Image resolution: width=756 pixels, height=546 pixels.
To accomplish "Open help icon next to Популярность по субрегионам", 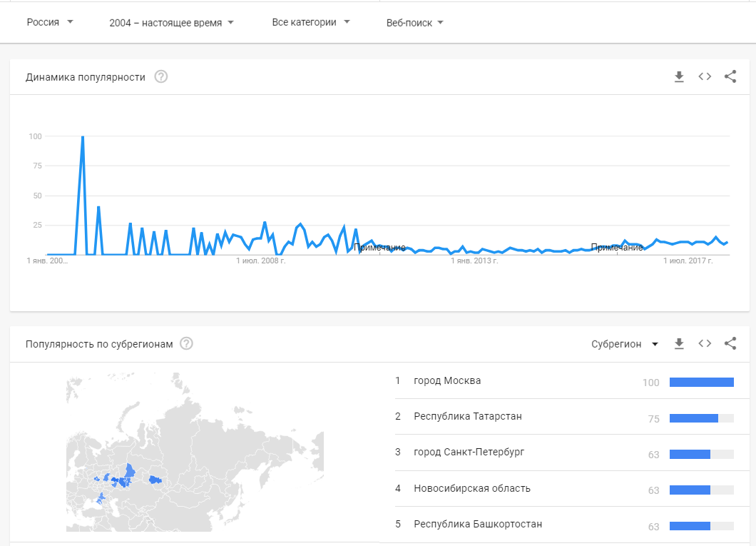I will (x=186, y=343).
